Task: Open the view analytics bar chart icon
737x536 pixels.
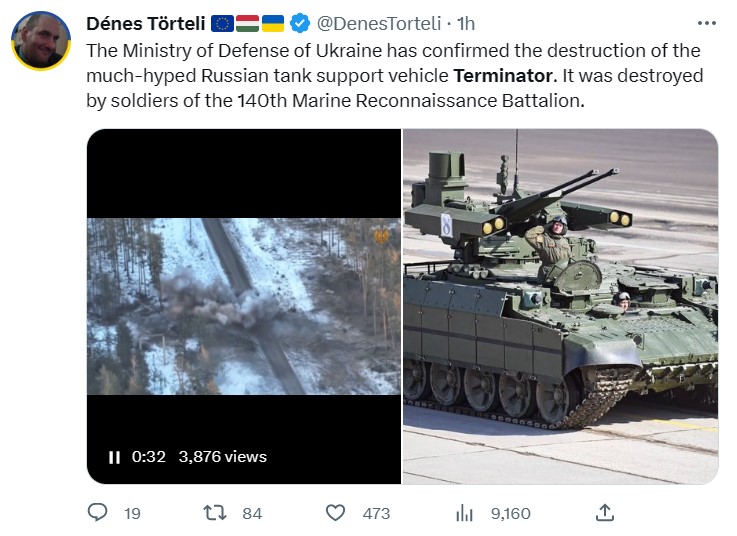Action: [x=464, y=513]
